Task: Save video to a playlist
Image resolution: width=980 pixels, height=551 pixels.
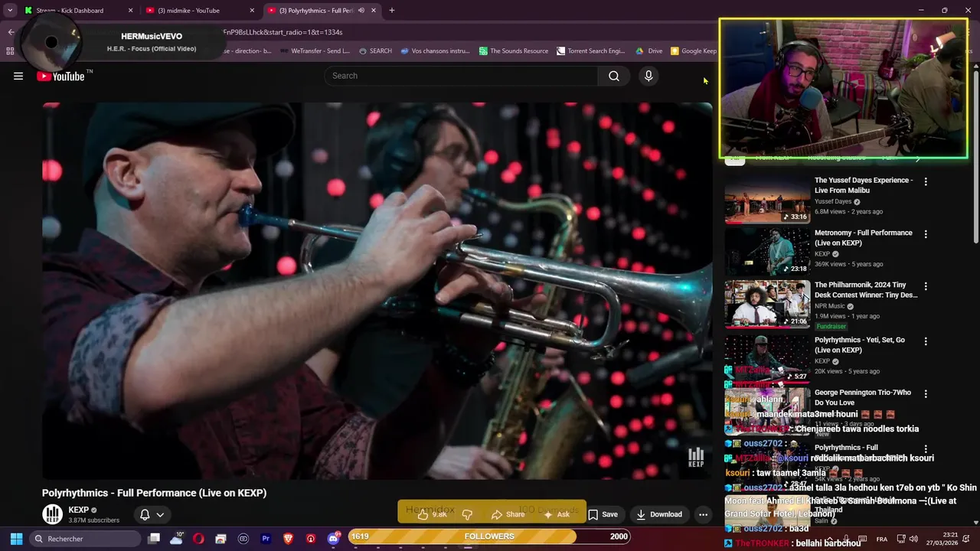Action: coord(603,514)
